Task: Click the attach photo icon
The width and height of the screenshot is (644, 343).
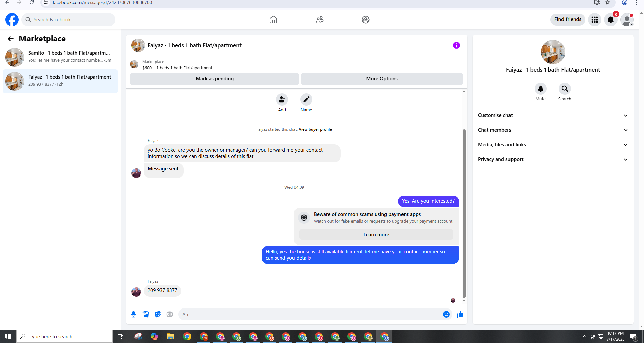Action: (146, 314)
